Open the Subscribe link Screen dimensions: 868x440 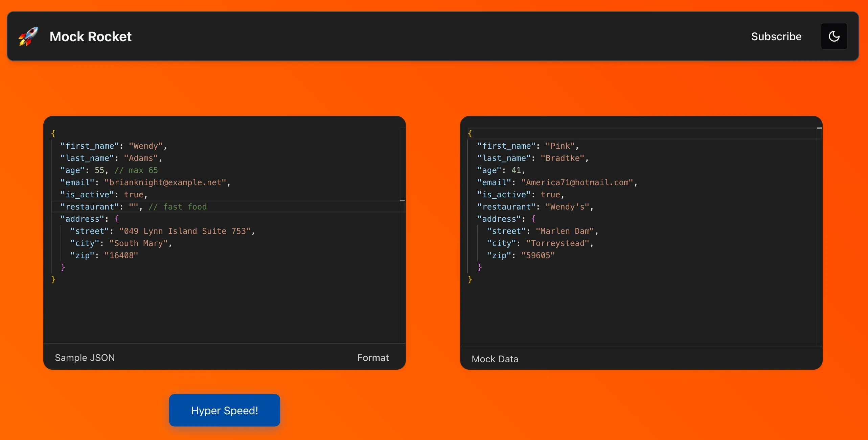tap(776, 36)
